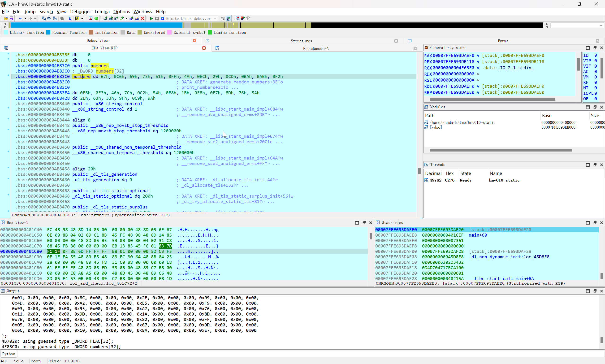Expand the dropdown after the S-plus icon
Image resolution: width=605 pixels, height=364 pixels.
(x=126, y=18)
